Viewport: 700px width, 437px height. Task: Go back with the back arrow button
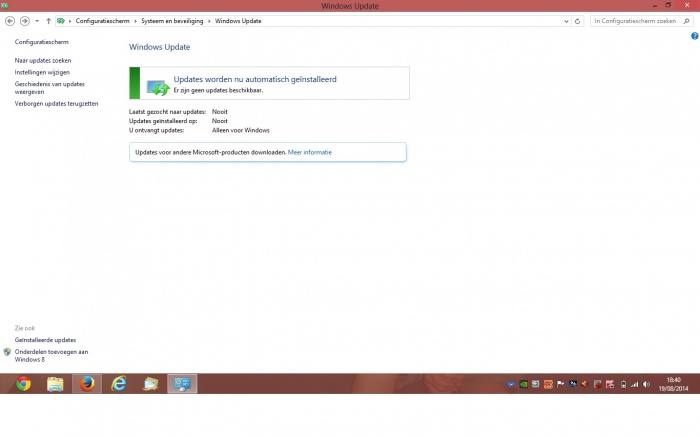(10, 21)
